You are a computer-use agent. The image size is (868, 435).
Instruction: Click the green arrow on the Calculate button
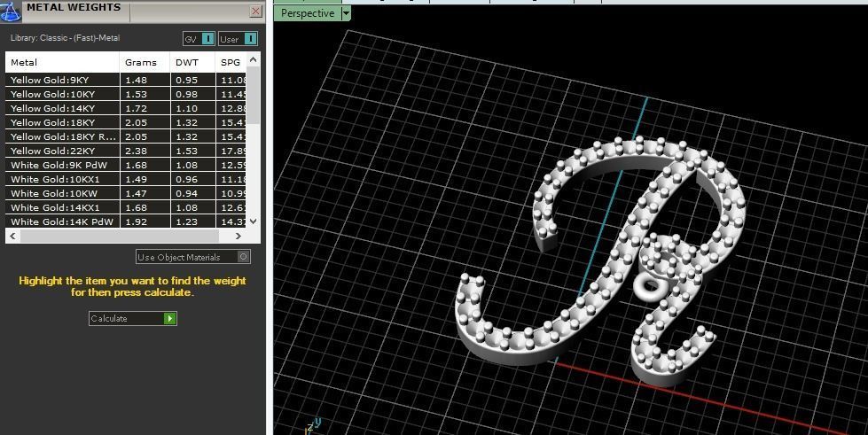[x=170, y=318]
